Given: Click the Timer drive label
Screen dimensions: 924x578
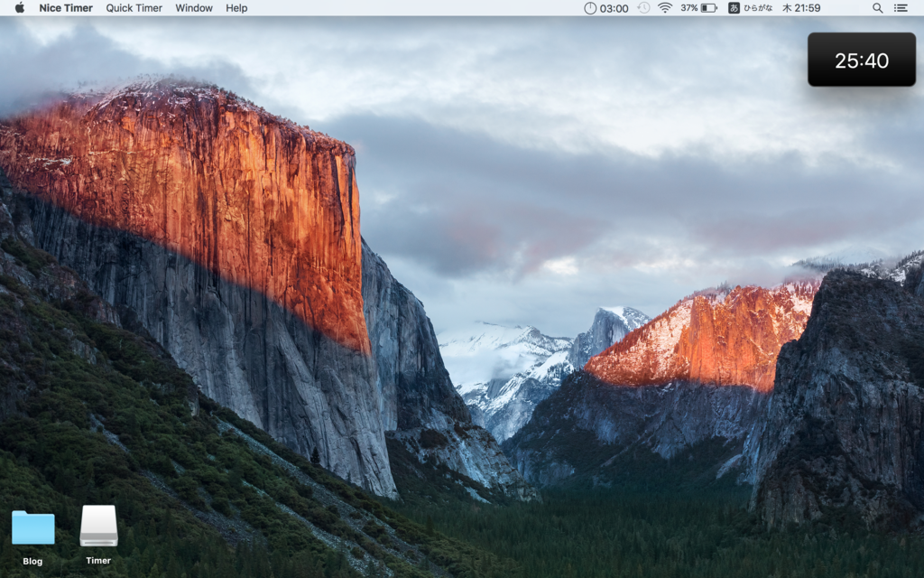Looking at the screenshot, I should (x=98, y=560).
